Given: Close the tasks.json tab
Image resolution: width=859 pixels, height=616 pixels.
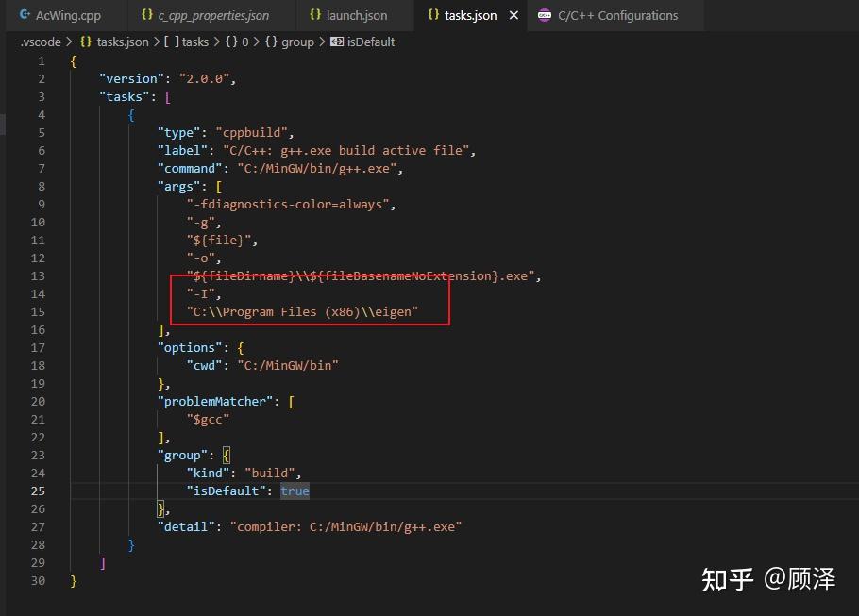Looking at the screenshot, I should pos(514,15).
